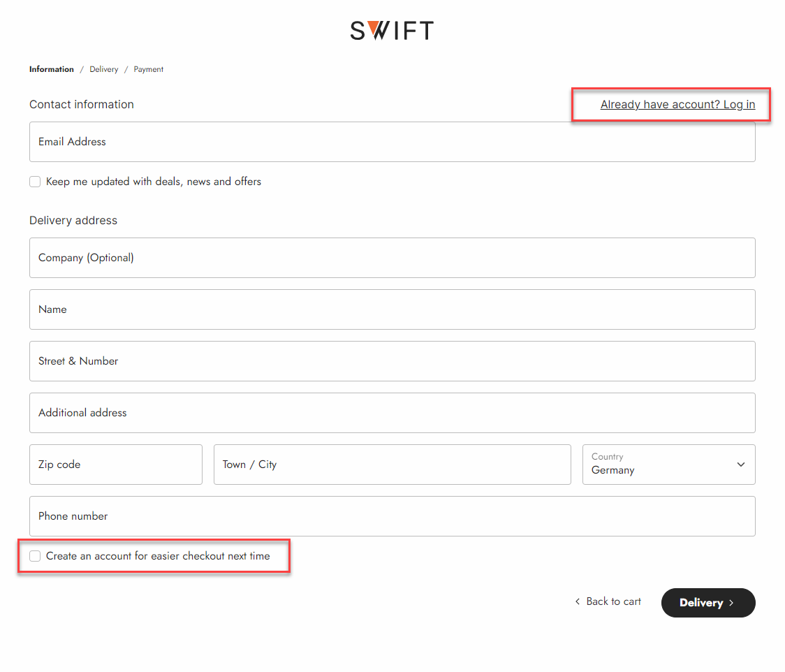The height and width of the screenshot is (672, 785).
Task: Click the right arrow on Delivery button
Action: pos(731,603)
